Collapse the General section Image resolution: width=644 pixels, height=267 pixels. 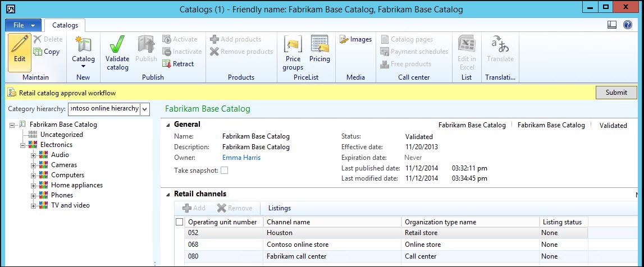click(x=168, y=125)
